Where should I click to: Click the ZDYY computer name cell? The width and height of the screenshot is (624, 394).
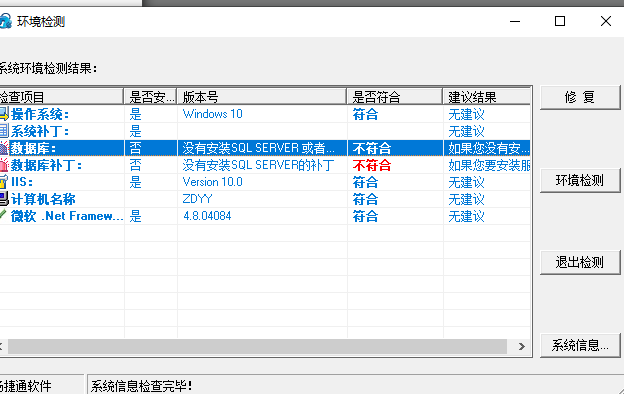197,199
